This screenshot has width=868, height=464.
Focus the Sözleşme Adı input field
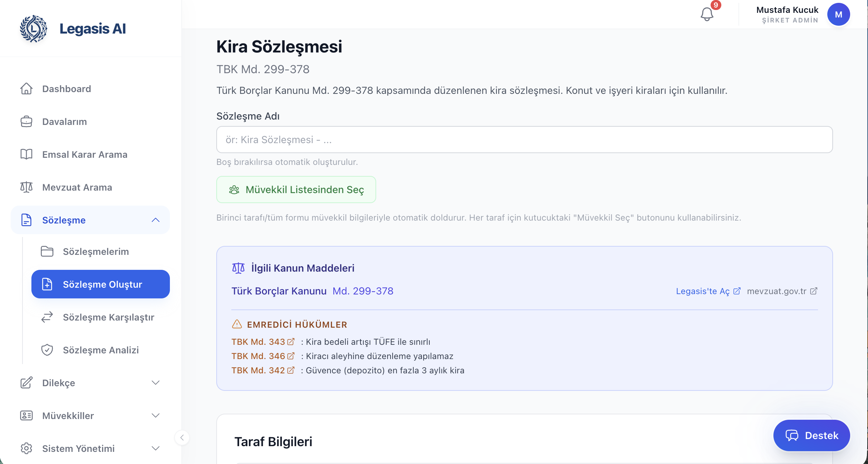[525, 140]
